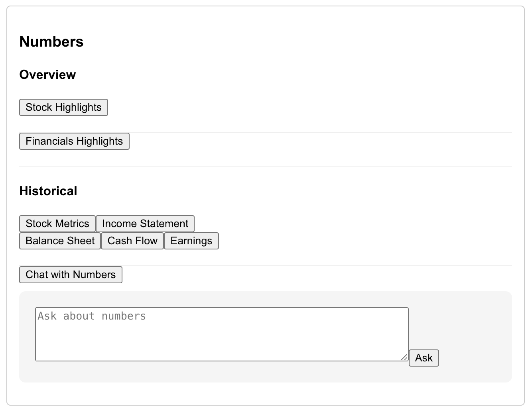Collapse the Chat with Numbers section

coord(71,275)
